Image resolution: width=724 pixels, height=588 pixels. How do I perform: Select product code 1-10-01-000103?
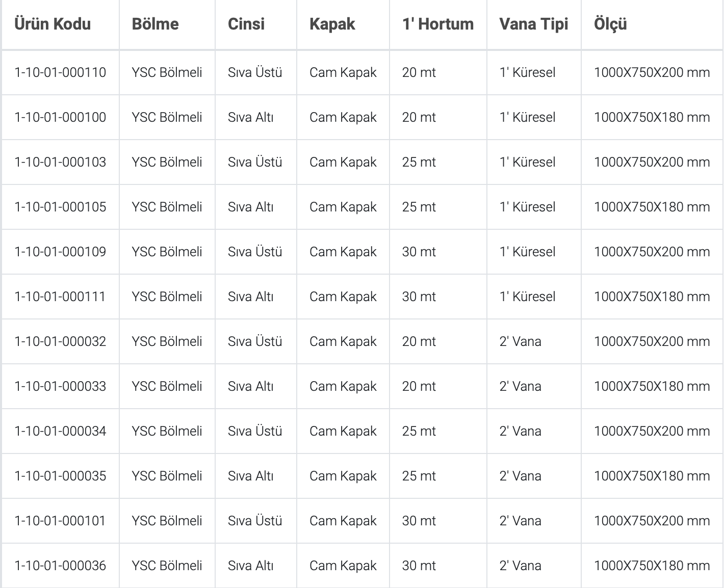pyautogui.click(x=60, y=162)
